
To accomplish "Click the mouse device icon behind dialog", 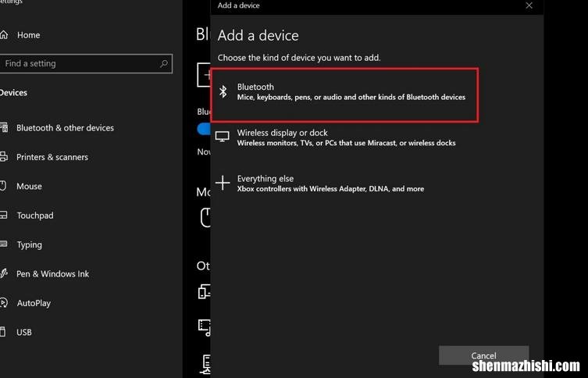I will click(x=205, y=218).
